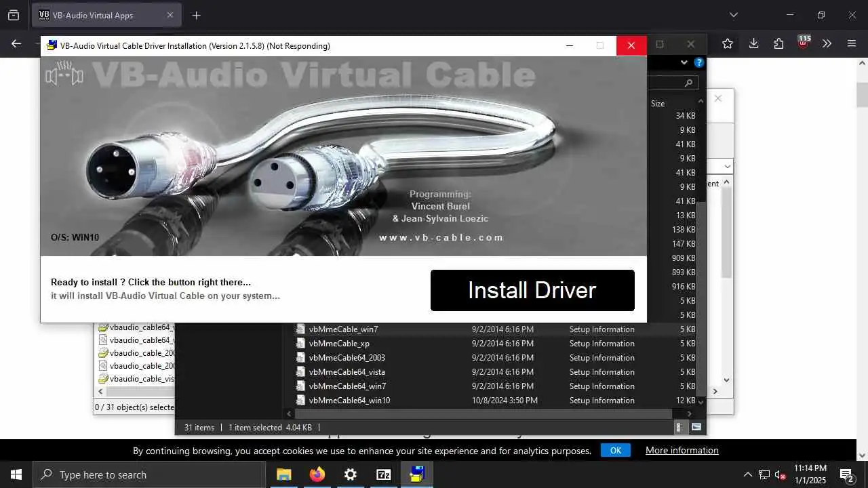
Task: Select vbMmeCable_xp file row
Action: click(x=495, y=344)
